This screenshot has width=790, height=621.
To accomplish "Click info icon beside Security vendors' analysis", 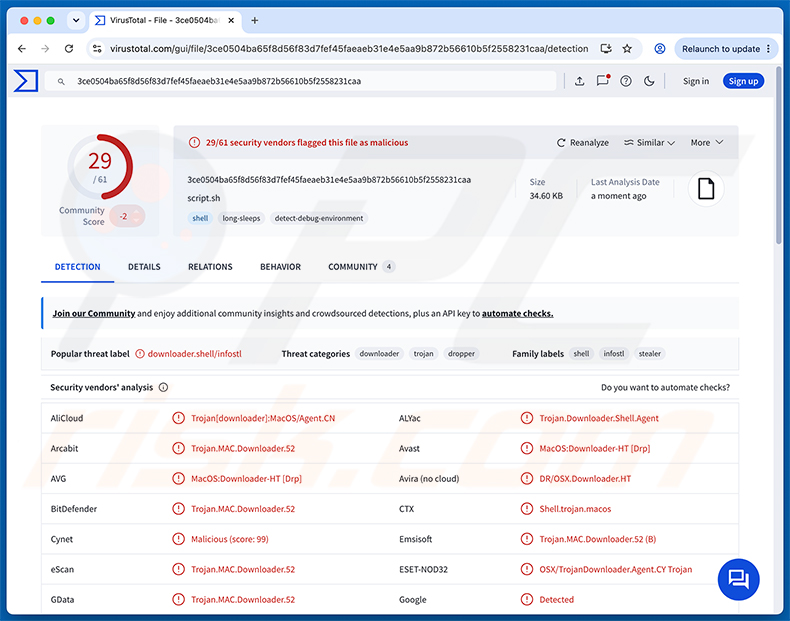I will tap(163, 387).
